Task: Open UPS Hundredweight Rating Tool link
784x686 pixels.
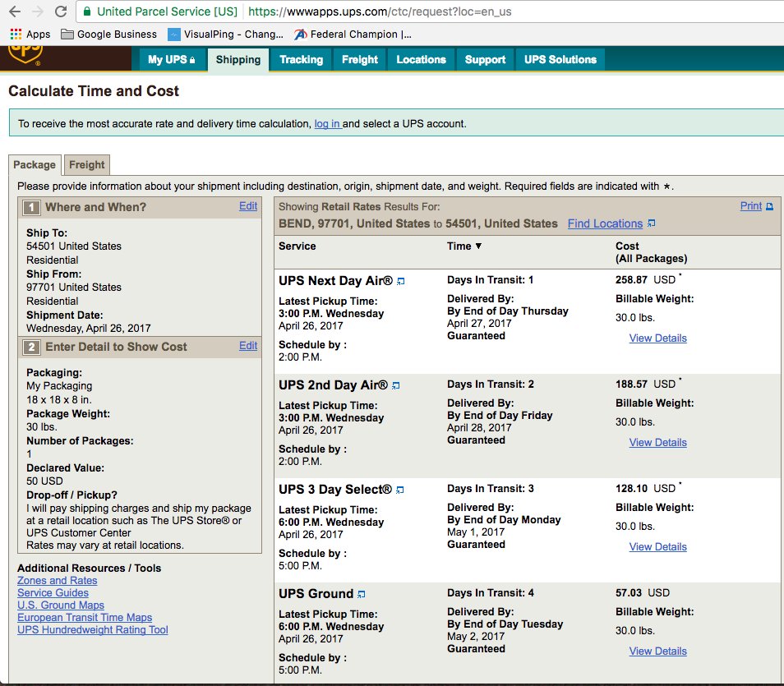Action: pyautogui.click(x=93, y=629)
